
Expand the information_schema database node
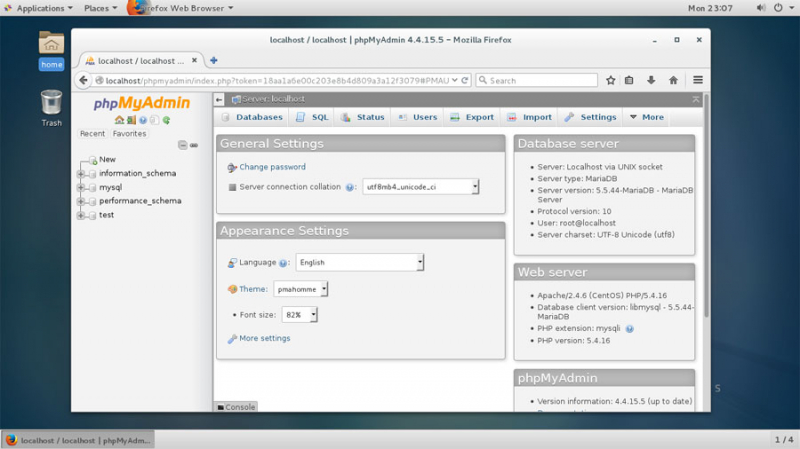pos(81,173)
